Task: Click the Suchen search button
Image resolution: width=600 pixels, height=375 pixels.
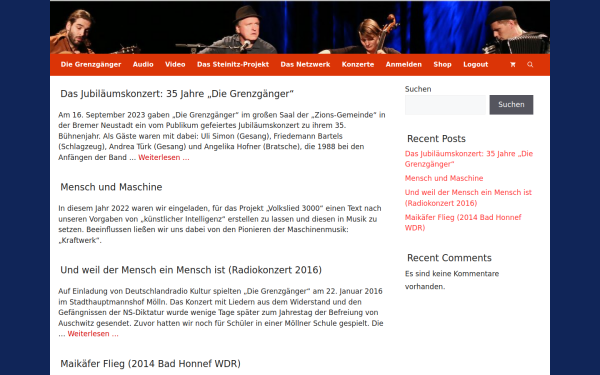Action: click(x=511, y=105)
